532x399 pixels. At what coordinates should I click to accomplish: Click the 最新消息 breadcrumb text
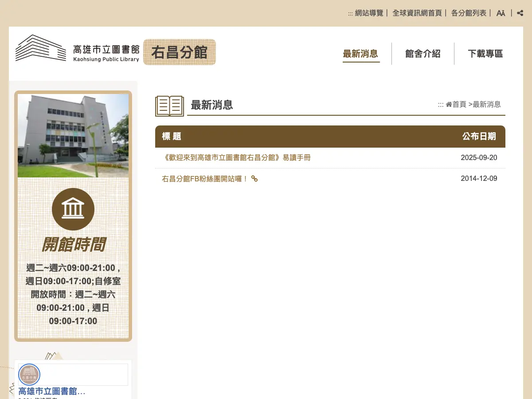pos(487,104)
